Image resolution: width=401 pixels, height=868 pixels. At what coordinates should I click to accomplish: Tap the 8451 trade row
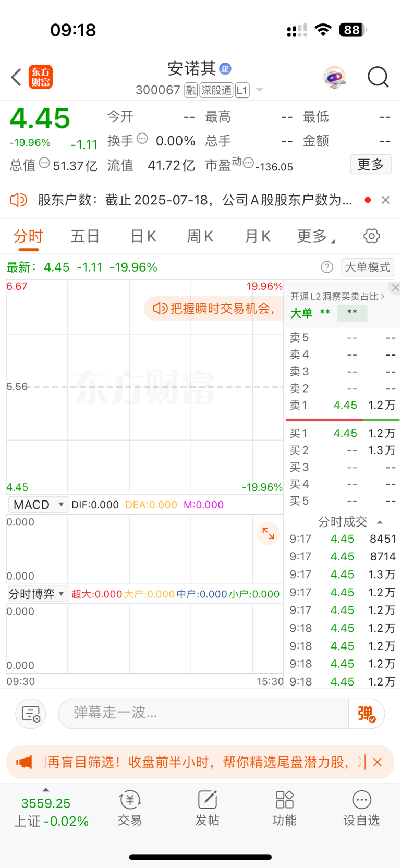pos(343,539)
